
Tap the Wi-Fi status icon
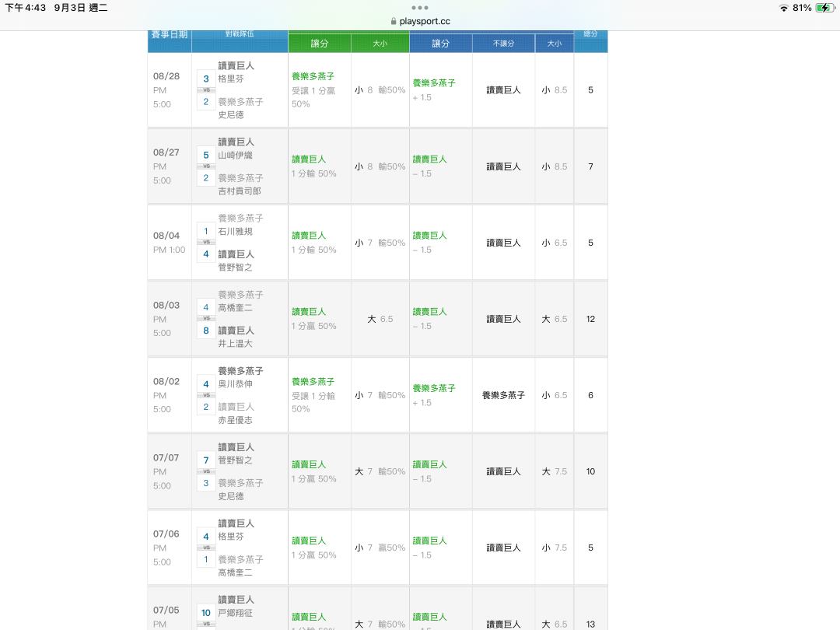coord(784,8)
